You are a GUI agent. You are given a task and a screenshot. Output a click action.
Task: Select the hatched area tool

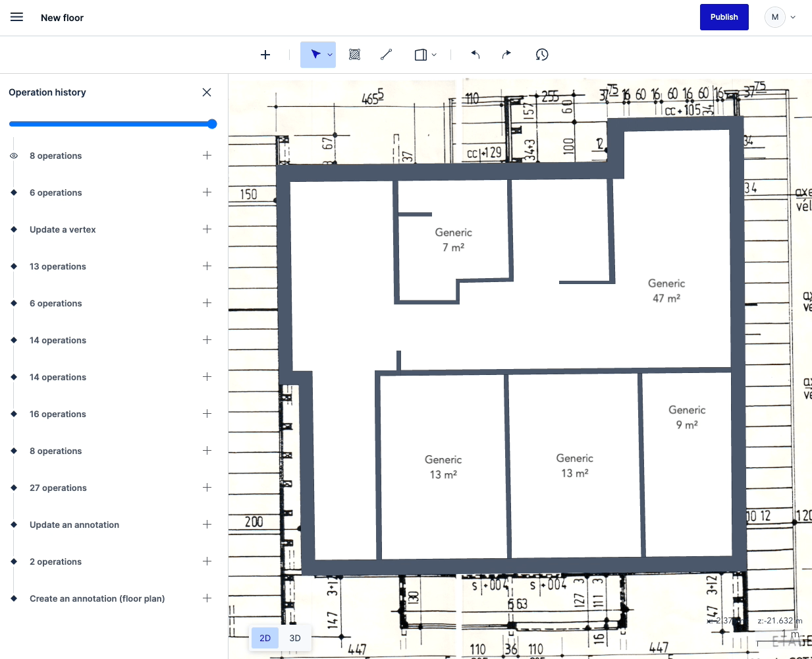[354, 55]
